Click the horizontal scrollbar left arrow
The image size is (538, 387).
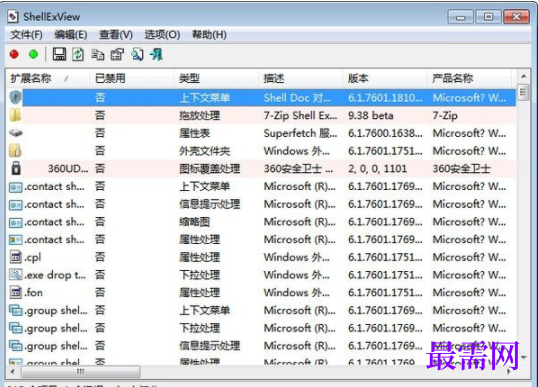pyautogui.click(x=13, y=371)
